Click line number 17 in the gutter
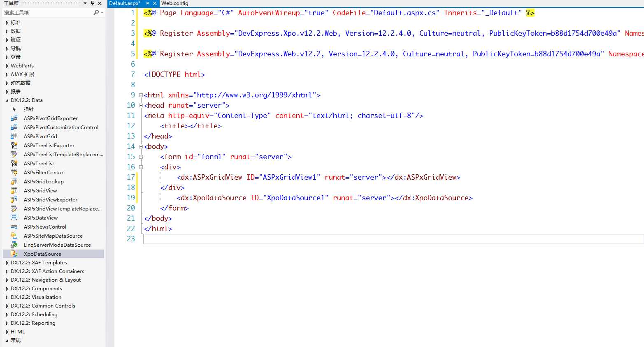 (131, 177)
